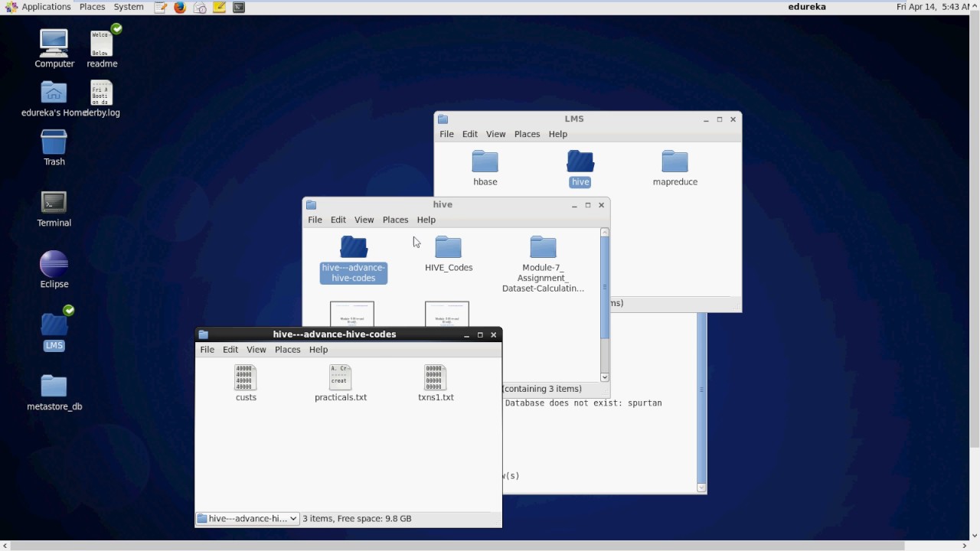Open File menu in LMS window
Screen dimensions: 980x551
coord(446,134)
